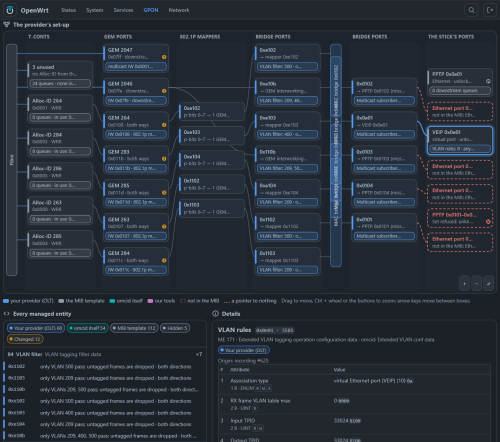Select the 0xe104 row in VLAN filter list
Viewport: 500px width, 442px height.
105,424
